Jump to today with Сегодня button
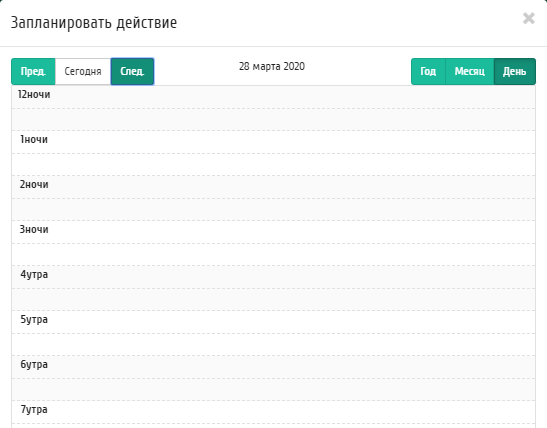This screenshot has height=428, width=547. click(83, 72)
